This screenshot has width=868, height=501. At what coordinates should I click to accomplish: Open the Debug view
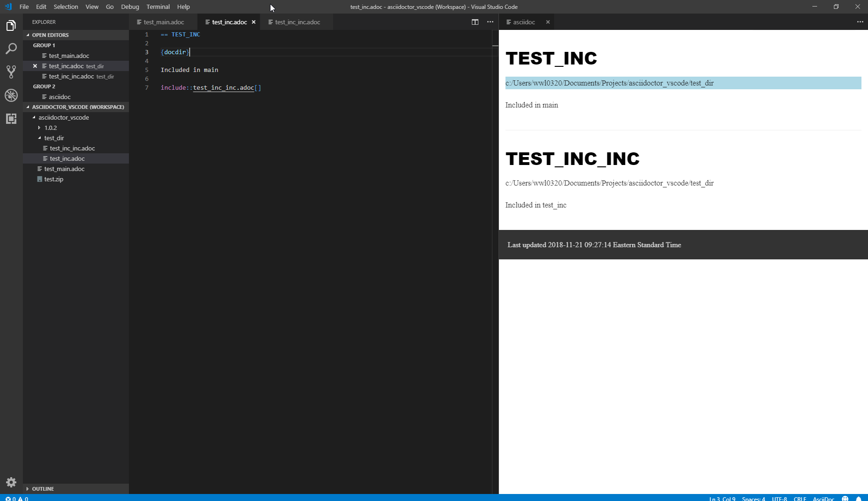(11, 95)
